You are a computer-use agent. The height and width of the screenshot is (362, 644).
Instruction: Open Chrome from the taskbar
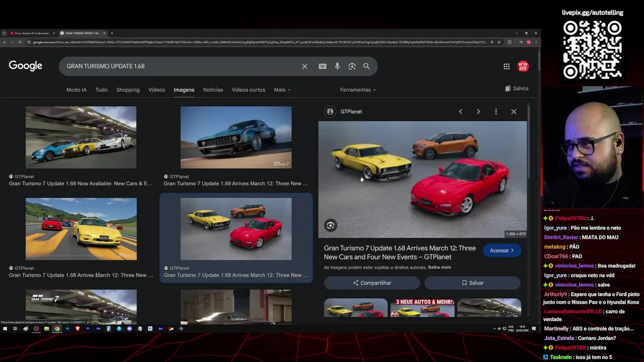pyautogui.click(x=57, y=329)
